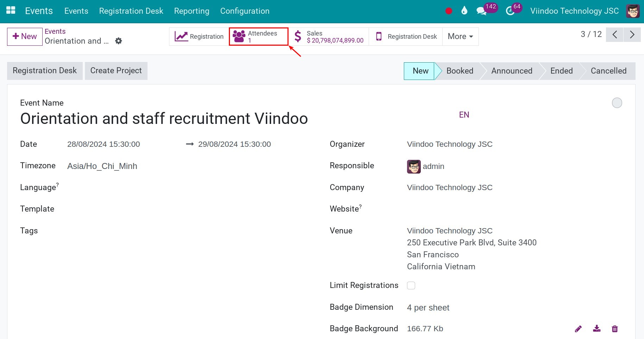Viewport: 644px width, 339px height.
Task: Open the Events menu
Action: click(76, 11)
